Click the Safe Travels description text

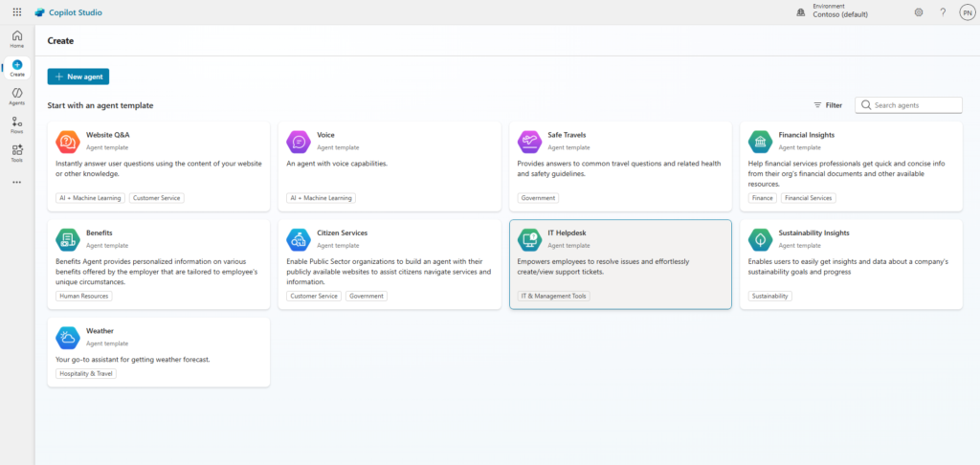click(x=619, y=168)
